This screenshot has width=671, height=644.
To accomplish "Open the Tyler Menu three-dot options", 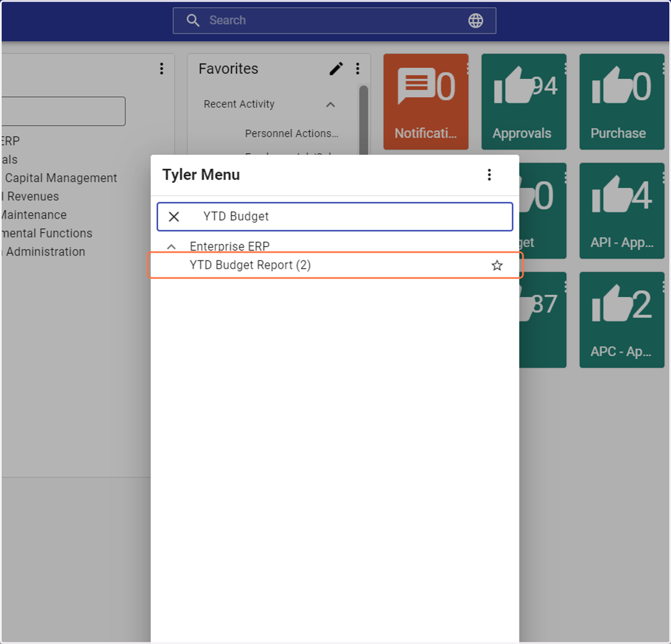I will click(x=489, y=175).
